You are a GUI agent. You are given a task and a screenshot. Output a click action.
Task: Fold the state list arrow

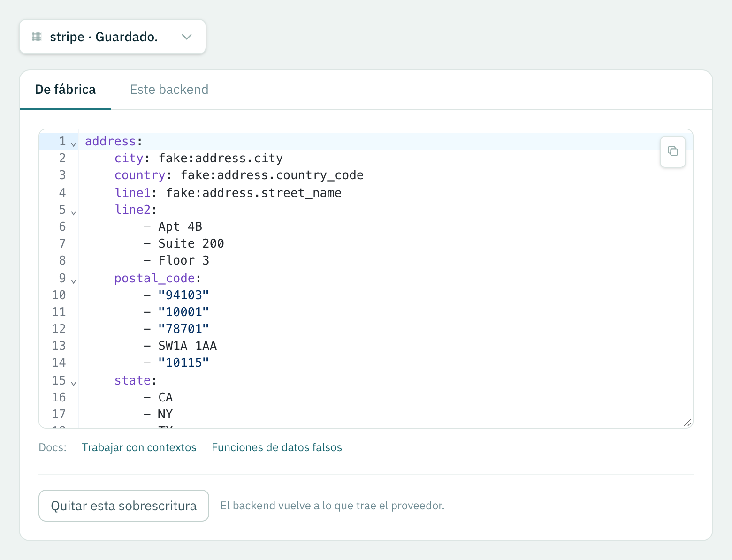click(x=74, y=383)
